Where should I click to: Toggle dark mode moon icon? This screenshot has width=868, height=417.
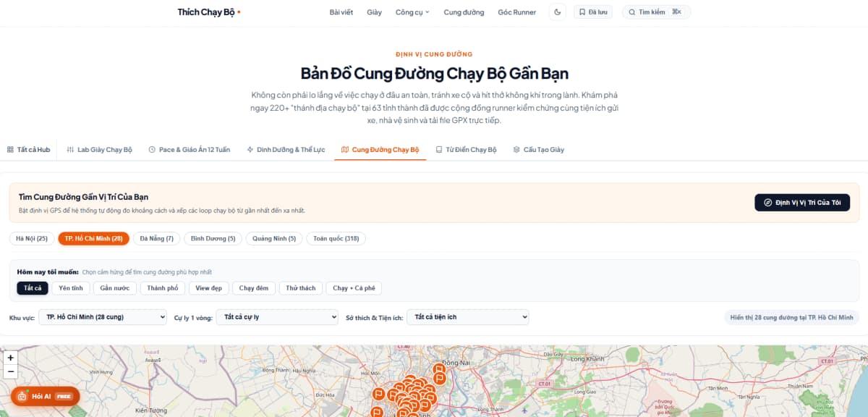(x=557, y=12)
